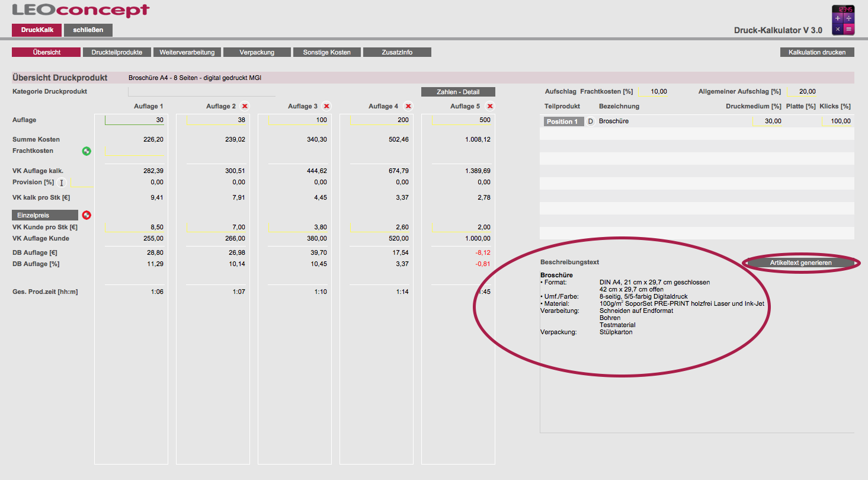Click Summe Kosten value 226,20
Viewport: 868px width, 480px height.
click(153, 139)
